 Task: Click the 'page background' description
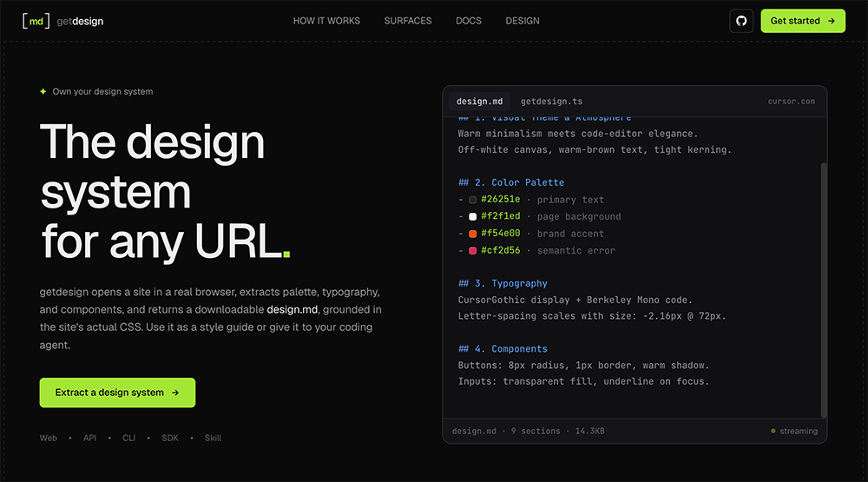[578, 216]
